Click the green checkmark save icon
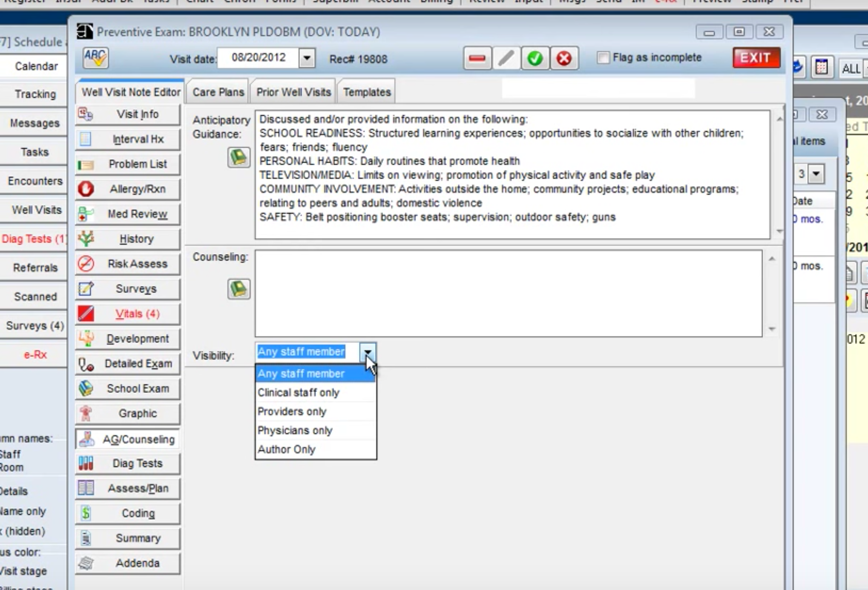This screenshot has width=868, height=590. click(535, 58)
